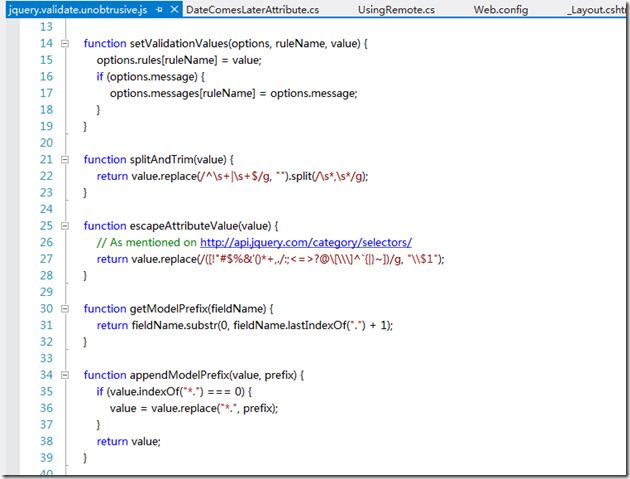Collapse the splitAndTrim function
The width and height of the screenshot is (630, 479).
(65, 160)
